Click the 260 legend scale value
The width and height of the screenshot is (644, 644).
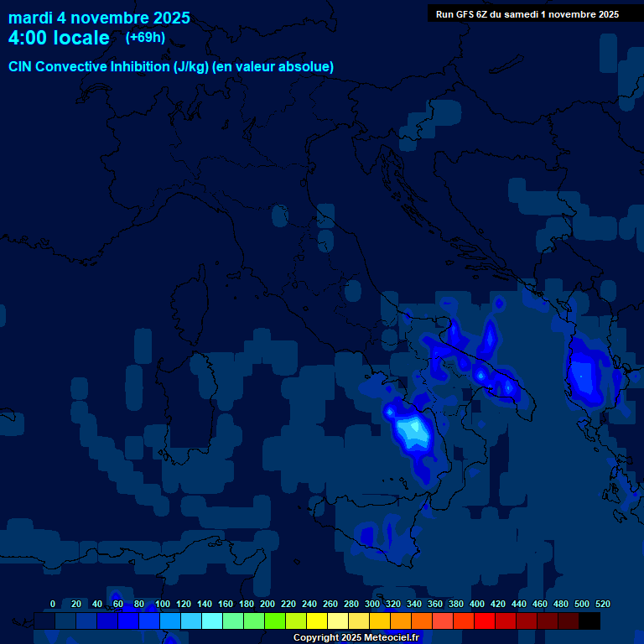pos(330,604)
